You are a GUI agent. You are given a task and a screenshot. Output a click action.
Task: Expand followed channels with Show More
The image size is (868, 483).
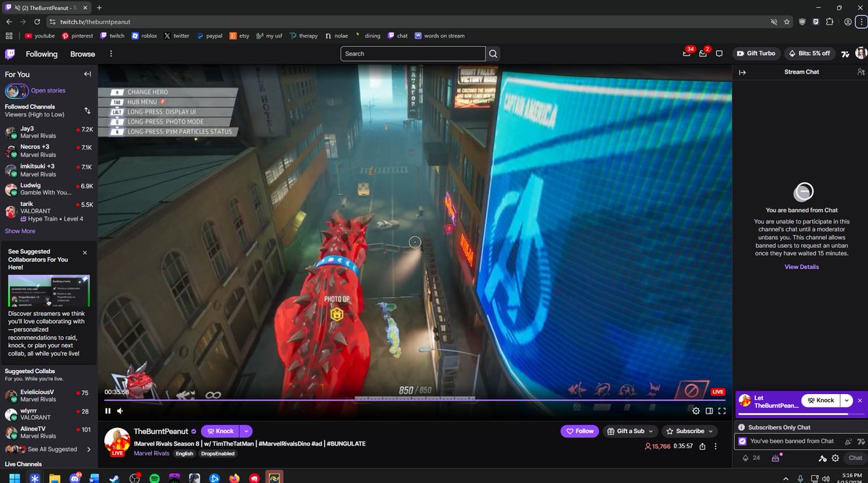coord(20,231)
